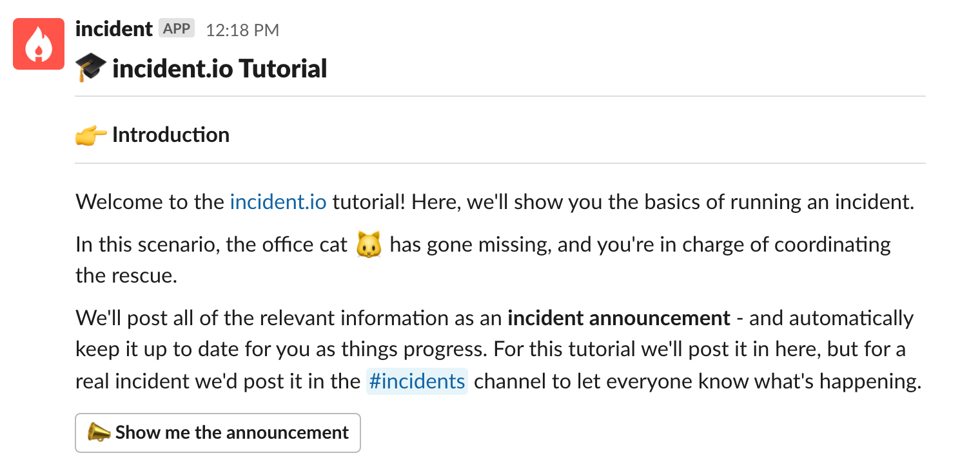Open the #incidents channel mention

416,381
